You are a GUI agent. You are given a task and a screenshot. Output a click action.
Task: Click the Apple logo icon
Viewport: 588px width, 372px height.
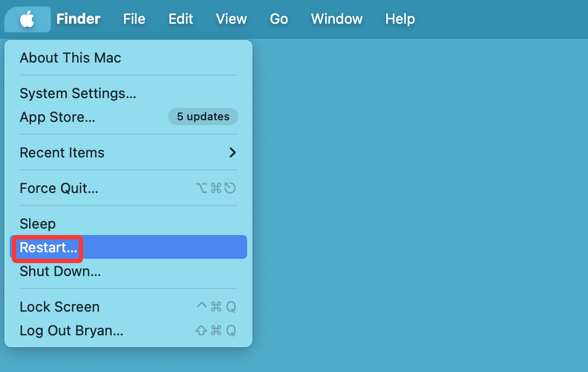click(27, 19)
